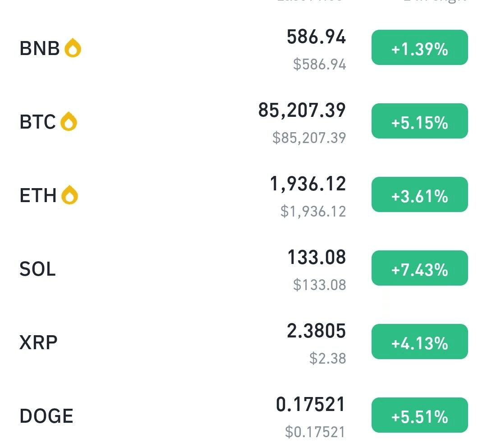Viewport: 487px width, 448px height.
Task: Select the XRP ticker label
Action: click(x=38, y=342)
